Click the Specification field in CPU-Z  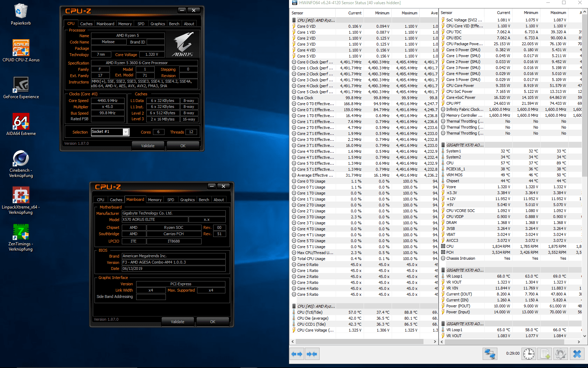145,63
